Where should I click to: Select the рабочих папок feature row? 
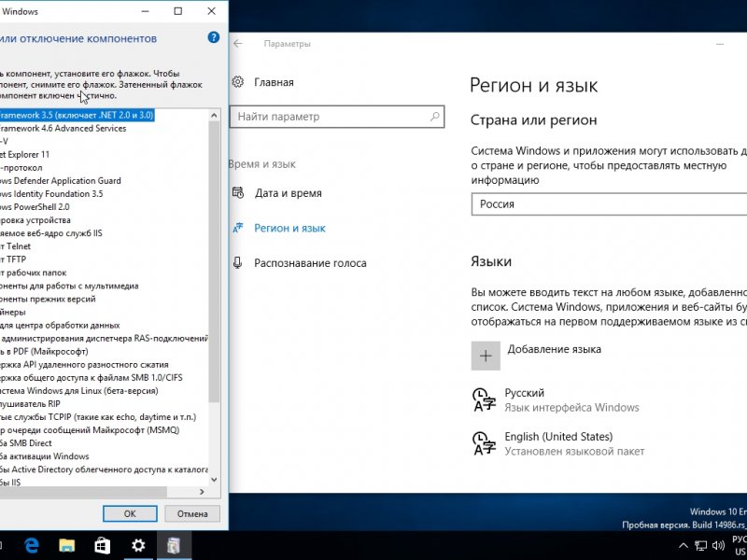pos(34,273)
